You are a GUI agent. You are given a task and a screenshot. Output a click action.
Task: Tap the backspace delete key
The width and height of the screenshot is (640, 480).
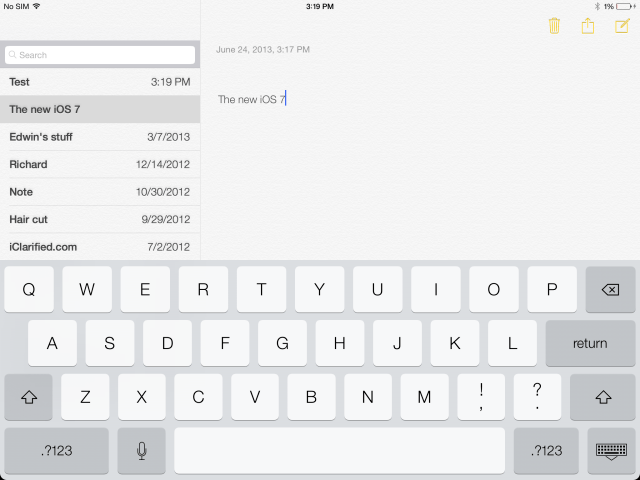[x=610, y=289]
